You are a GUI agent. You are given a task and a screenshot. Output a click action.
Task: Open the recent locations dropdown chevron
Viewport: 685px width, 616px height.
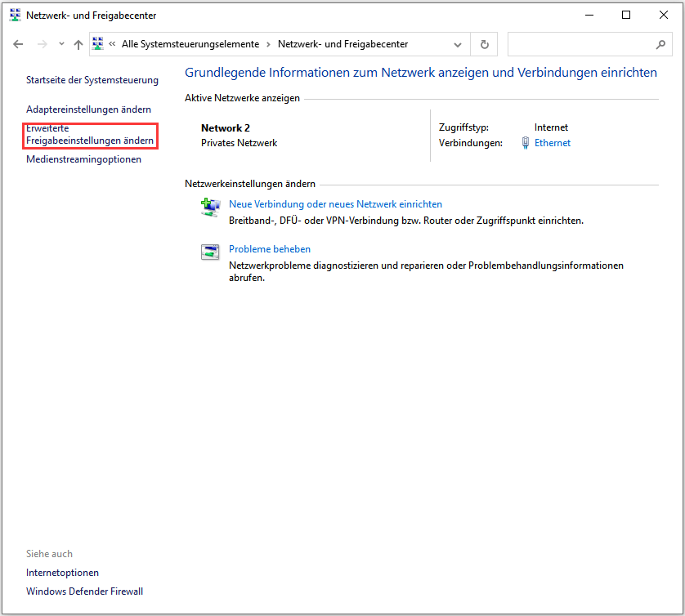[x=61, y=44]
